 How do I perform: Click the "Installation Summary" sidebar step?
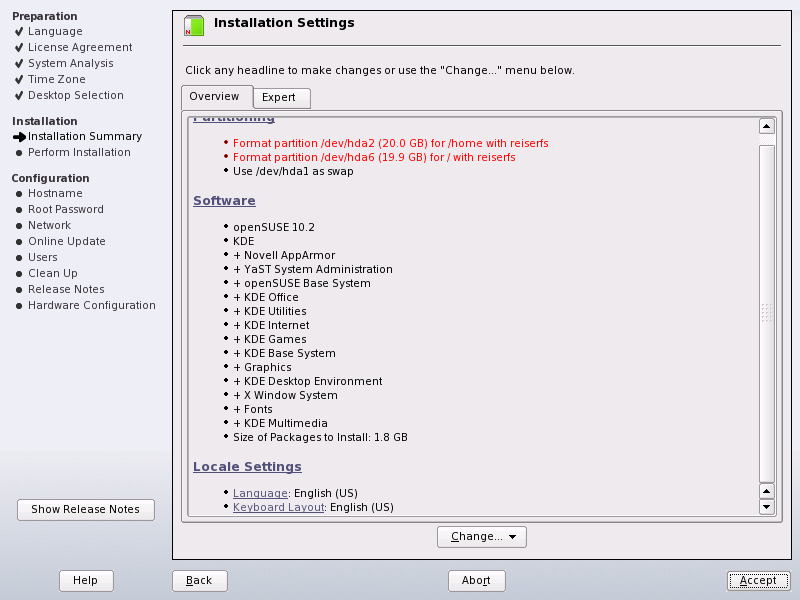[x=85, y=136]
